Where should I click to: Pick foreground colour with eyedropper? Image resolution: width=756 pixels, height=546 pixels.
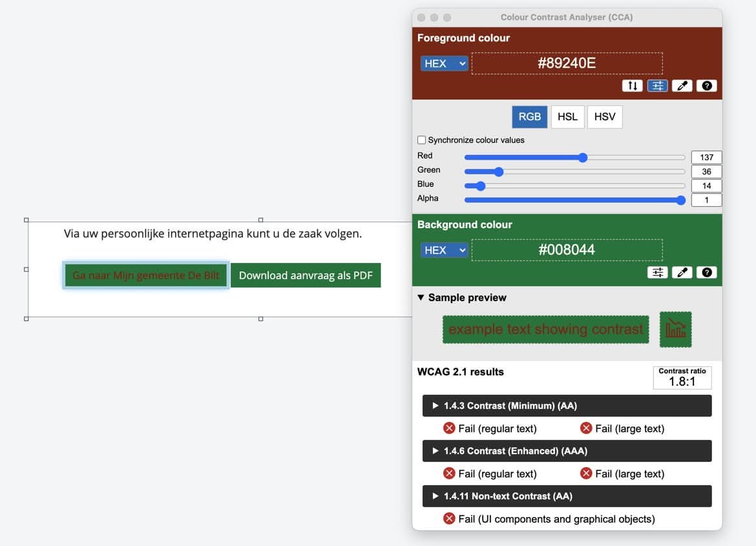tap(682, 86)
